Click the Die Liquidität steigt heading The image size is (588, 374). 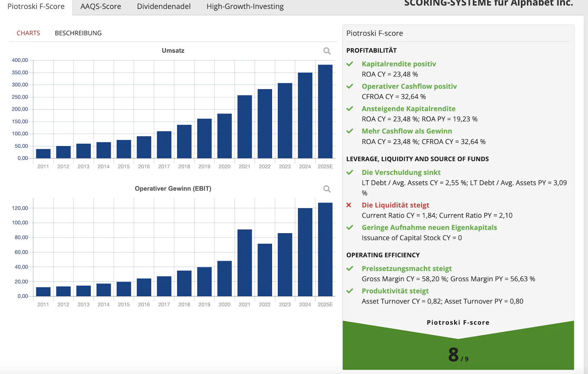pos(395,205)
